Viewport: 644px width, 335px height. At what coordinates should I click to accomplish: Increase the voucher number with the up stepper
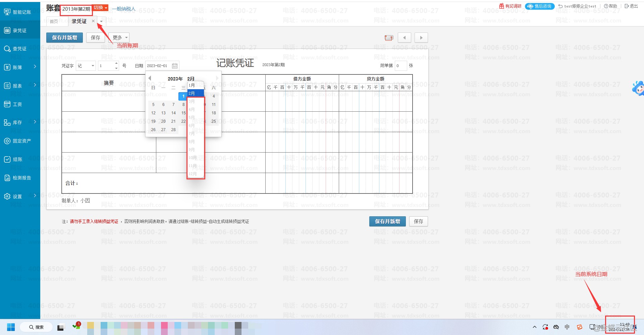[x=116, y=63]
